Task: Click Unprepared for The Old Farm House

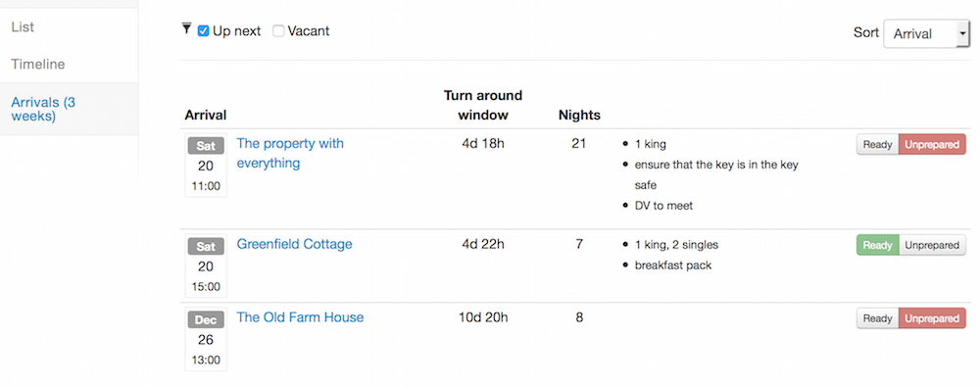Action: click(x=932, y=318)
